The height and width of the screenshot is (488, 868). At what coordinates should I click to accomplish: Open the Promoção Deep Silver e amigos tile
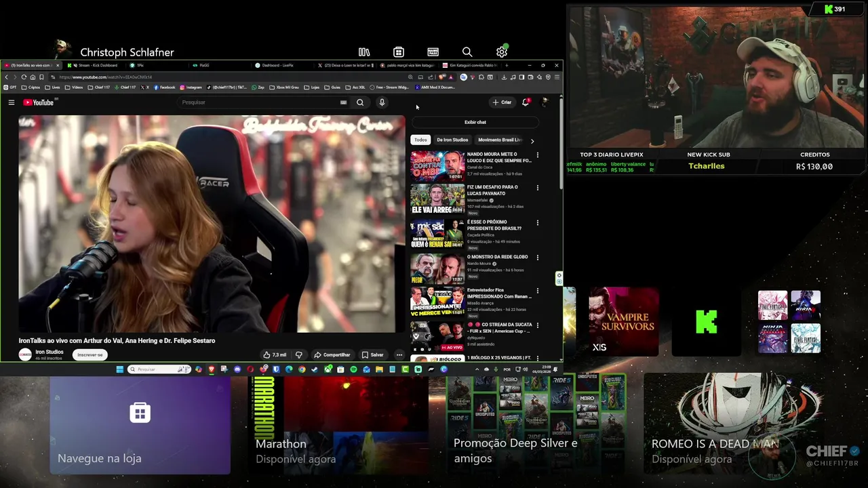(x=536, y=424)
